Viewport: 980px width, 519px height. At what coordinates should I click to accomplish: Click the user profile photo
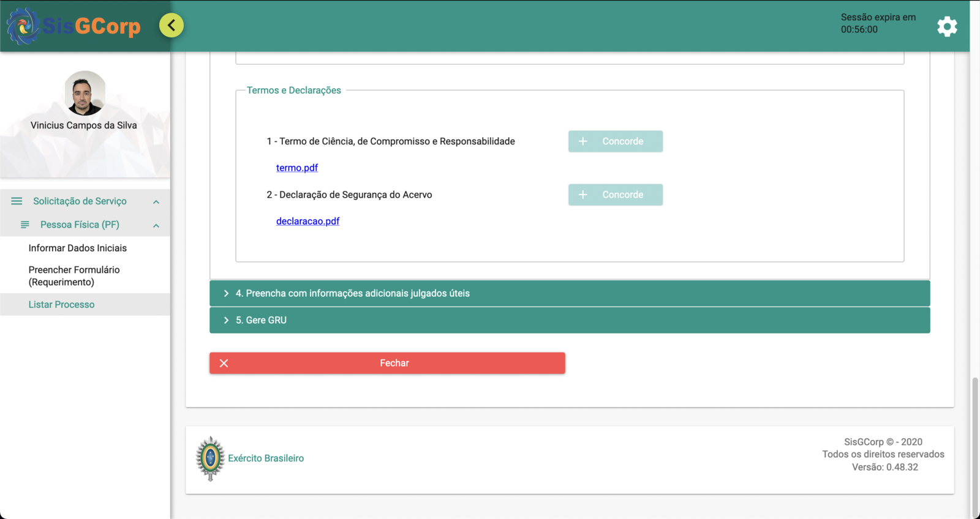(x=85, y=93)
